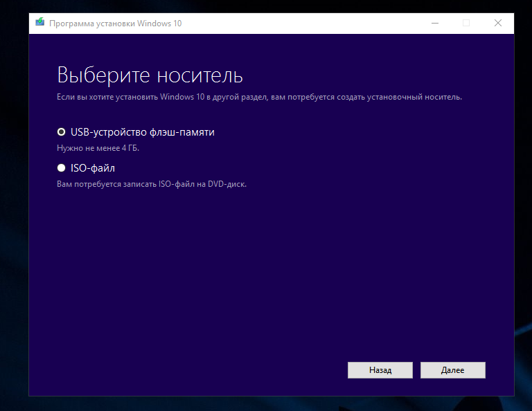532x411 pixels.
Task: Proceed with the Далее button
Action: [452, 370]
